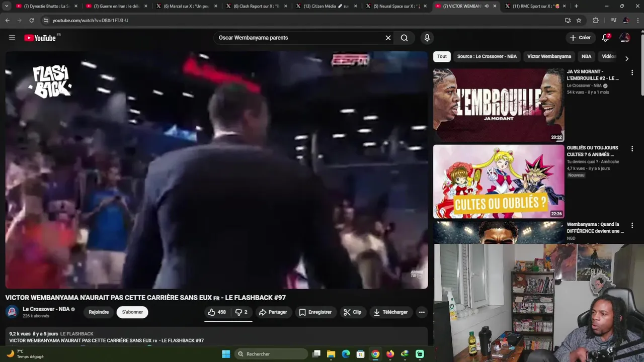The width and height of the screenshot is (644, 362).
Task: Open options for Ja vs Morant video
Action: click(632, 72)
